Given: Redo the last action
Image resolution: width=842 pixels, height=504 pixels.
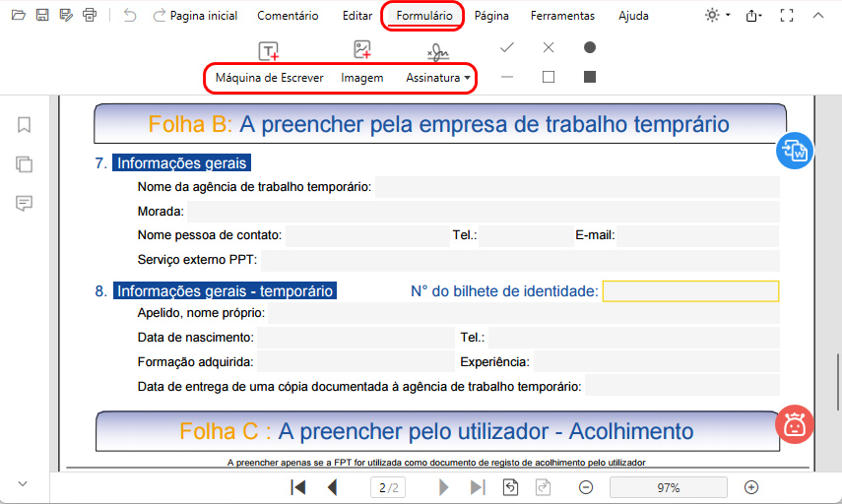Looking at the screenshot, I should 159,15.
